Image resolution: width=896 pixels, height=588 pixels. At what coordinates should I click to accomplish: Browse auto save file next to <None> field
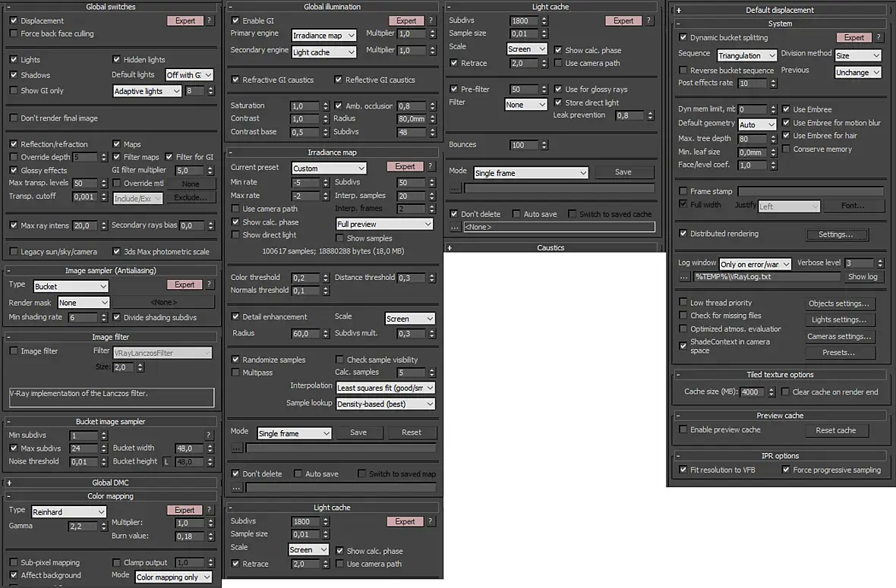455,227
